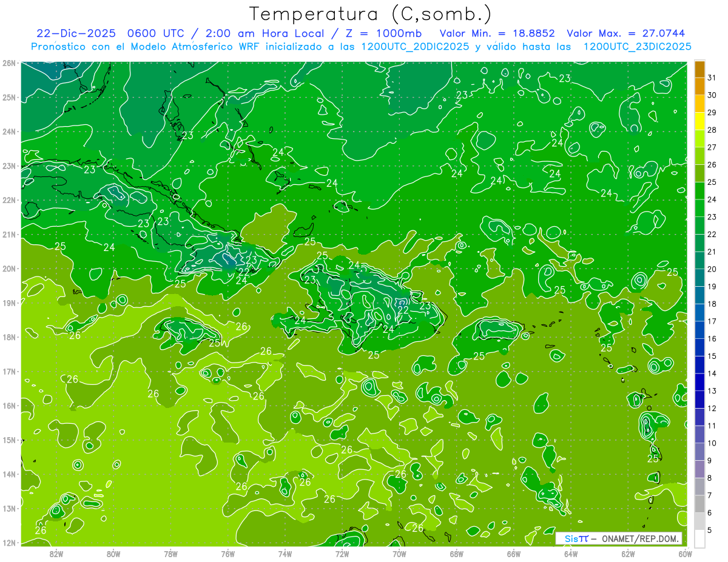
Task: Click the 78W longitude axis label
Action: 170,553
